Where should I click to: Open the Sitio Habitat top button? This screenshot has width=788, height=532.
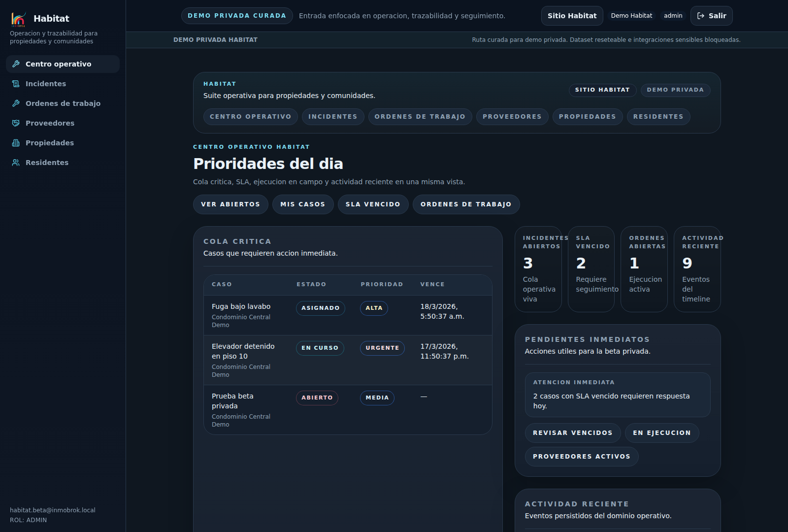coord(572,16)
